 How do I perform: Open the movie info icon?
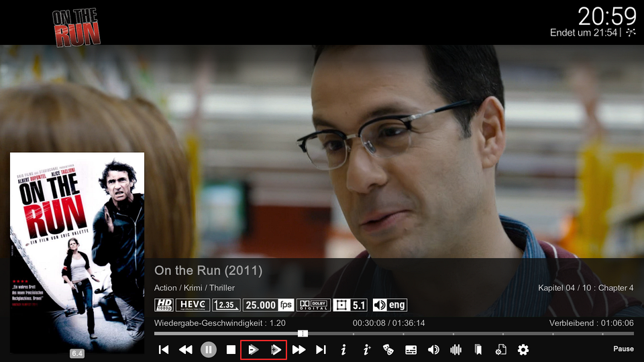[343, 350]
